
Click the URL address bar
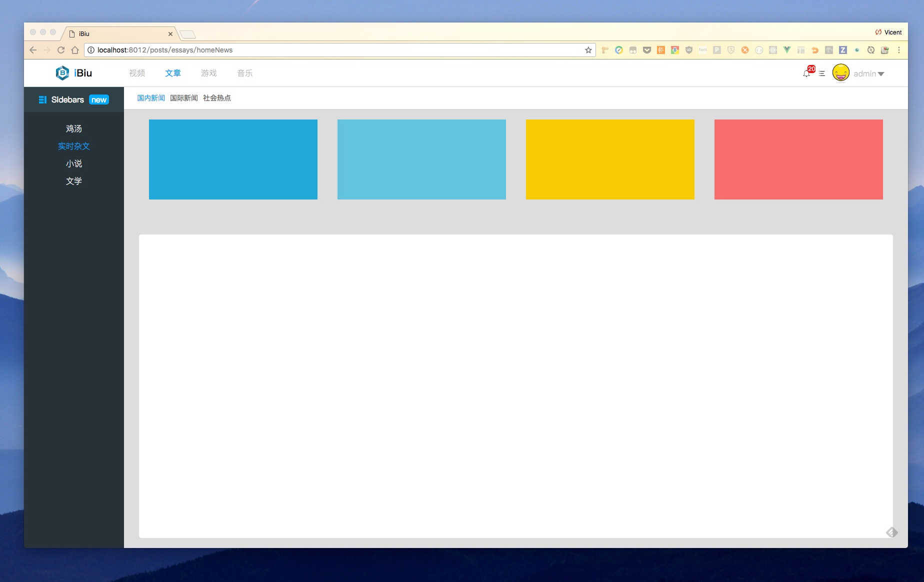pos(340,50)
